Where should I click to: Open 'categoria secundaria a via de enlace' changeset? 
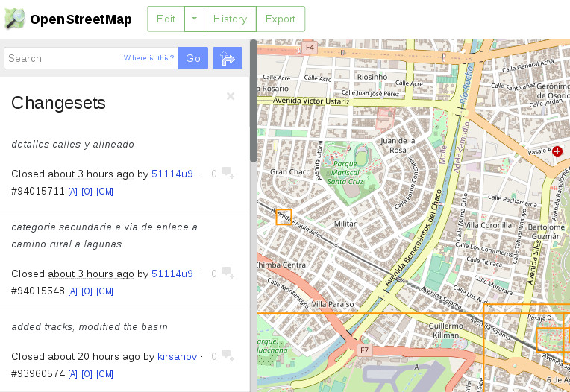[104, 235]
